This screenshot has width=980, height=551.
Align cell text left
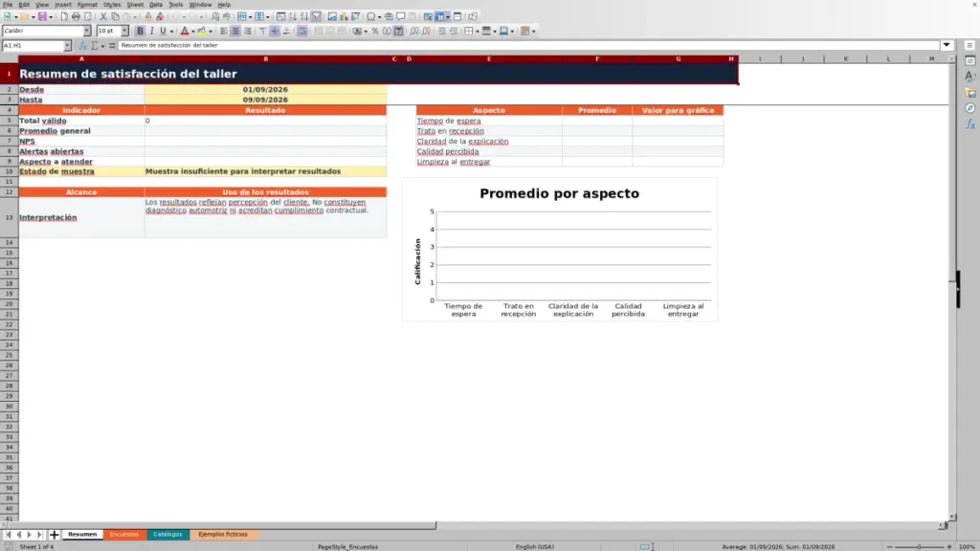click(x=223, y=31)
